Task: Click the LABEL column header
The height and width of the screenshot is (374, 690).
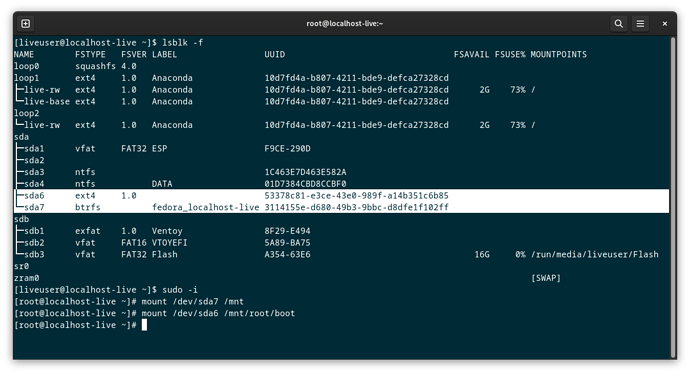Action: tap(164, 55)
